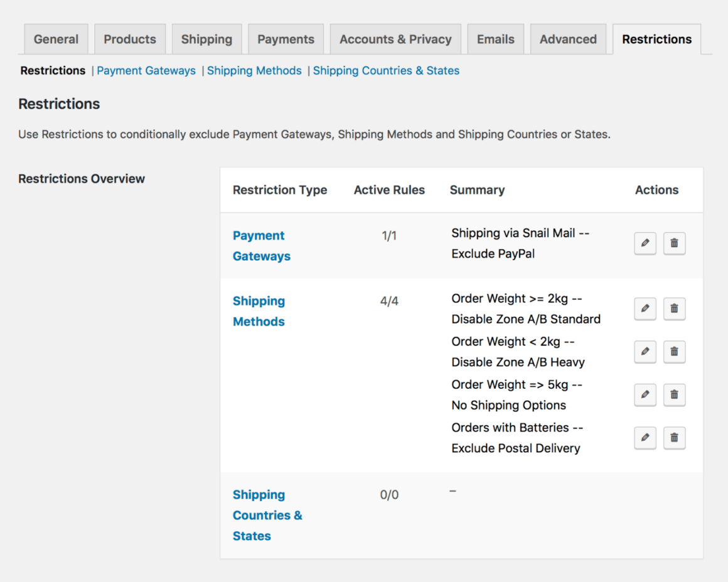Click the Shipping Methods restriction type link

259,311
